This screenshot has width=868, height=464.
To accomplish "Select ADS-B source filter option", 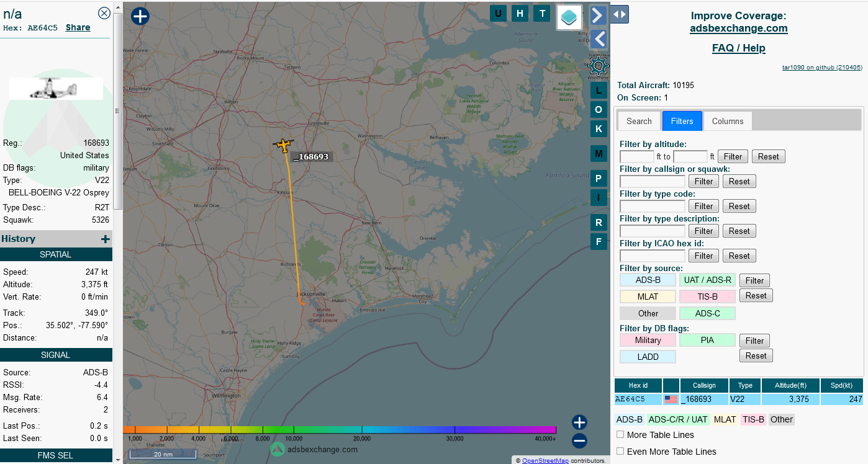I will 648,280.
